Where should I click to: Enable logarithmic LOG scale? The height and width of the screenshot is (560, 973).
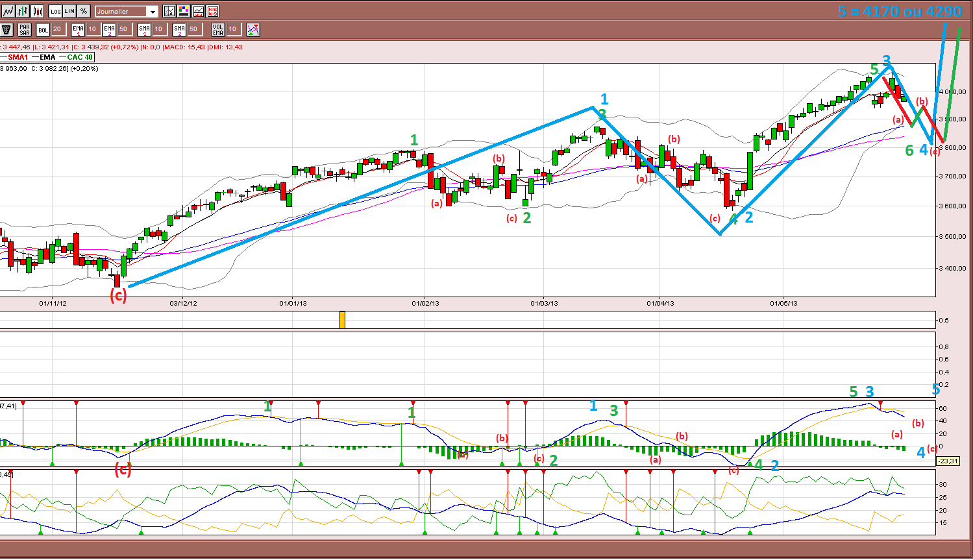(x=55, y=11)
